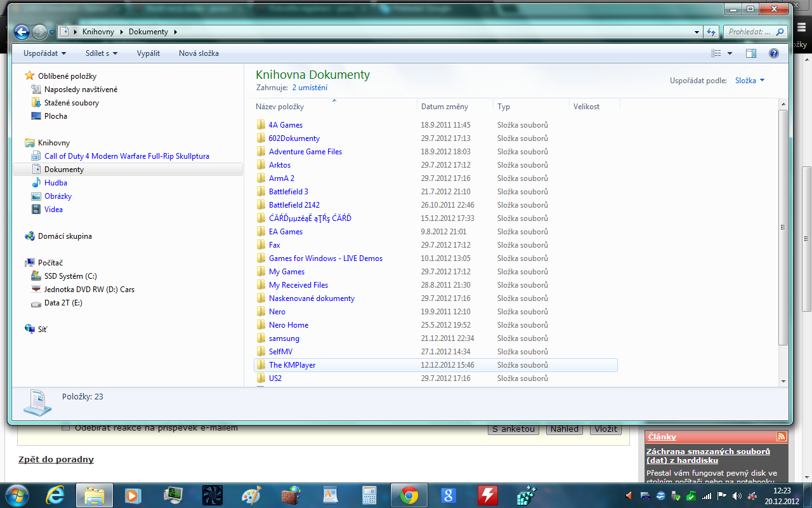
Task: Open the 'Záchrana smazaných souborů' article link
Action: [708, 456]
